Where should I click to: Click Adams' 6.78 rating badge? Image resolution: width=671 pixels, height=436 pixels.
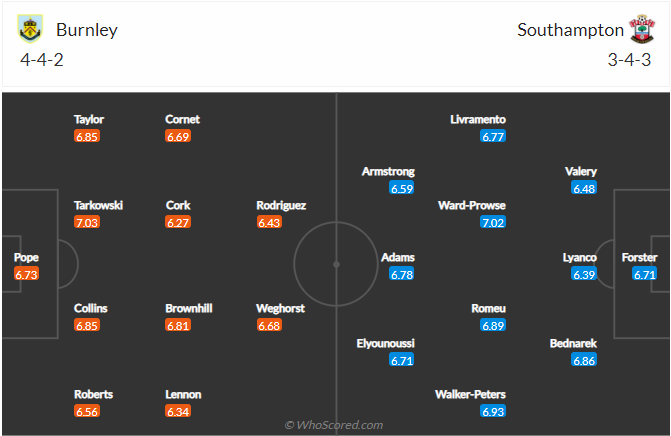tap(401, 274)
